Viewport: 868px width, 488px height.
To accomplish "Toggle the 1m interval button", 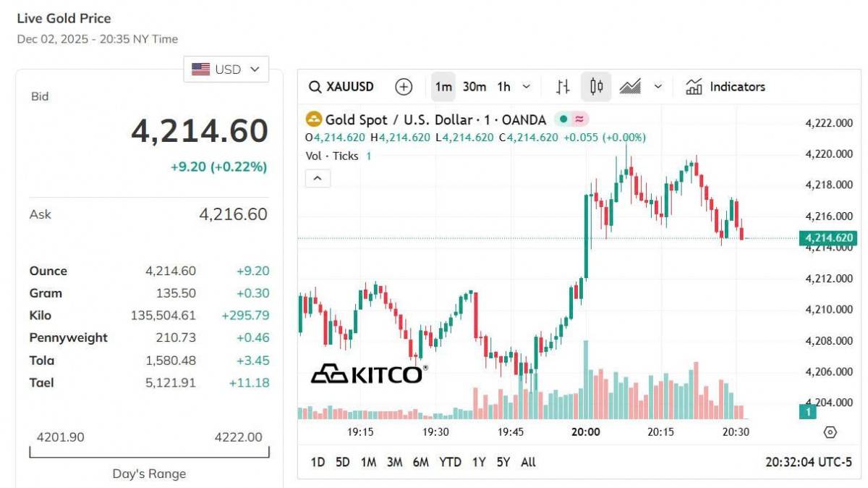I will 443,87.
